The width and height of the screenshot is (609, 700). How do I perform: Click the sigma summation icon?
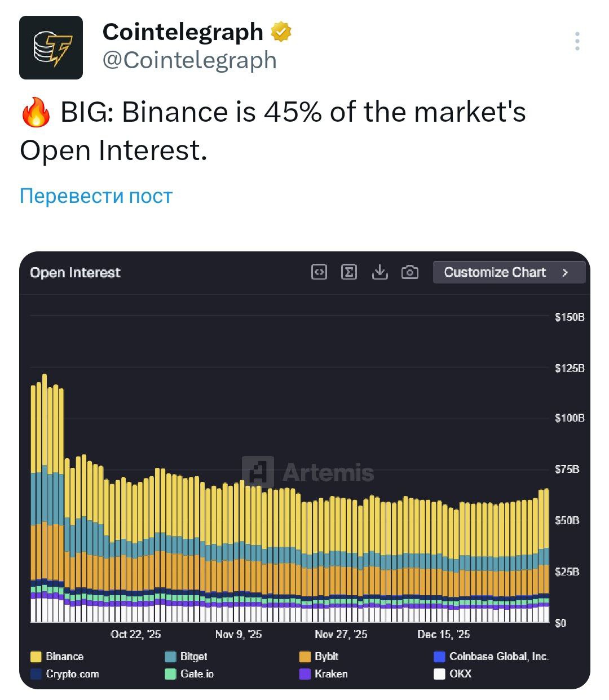(x=349, y=272)
